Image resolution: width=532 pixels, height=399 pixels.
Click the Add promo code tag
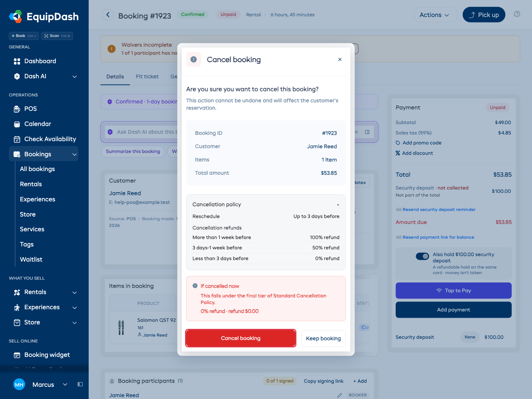pyautogui.click(x=418, y=143)
